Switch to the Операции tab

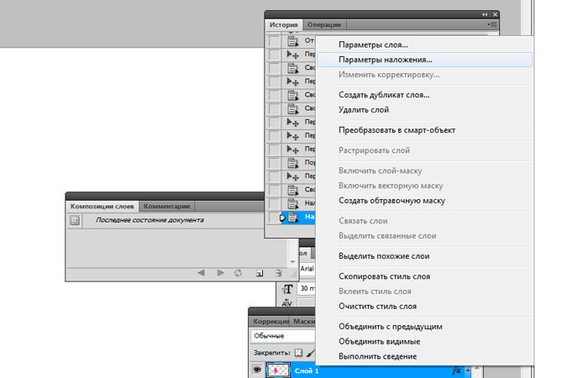tap(324, 26)
